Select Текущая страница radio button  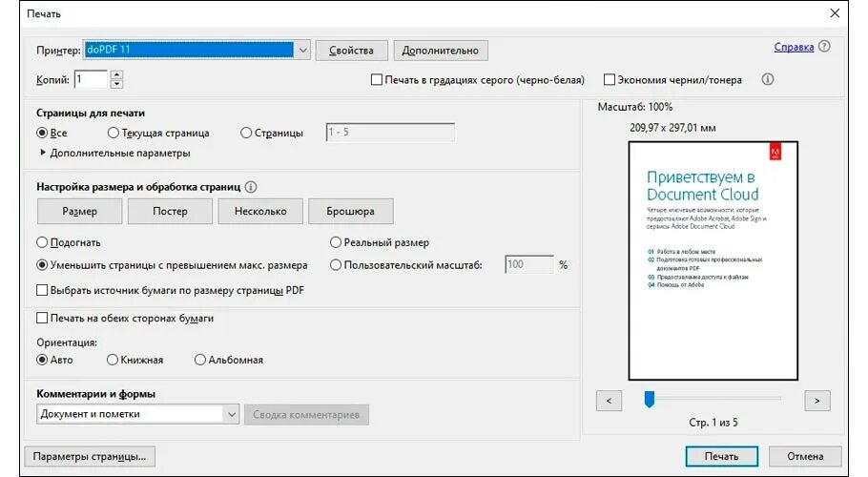click(113, 133)
